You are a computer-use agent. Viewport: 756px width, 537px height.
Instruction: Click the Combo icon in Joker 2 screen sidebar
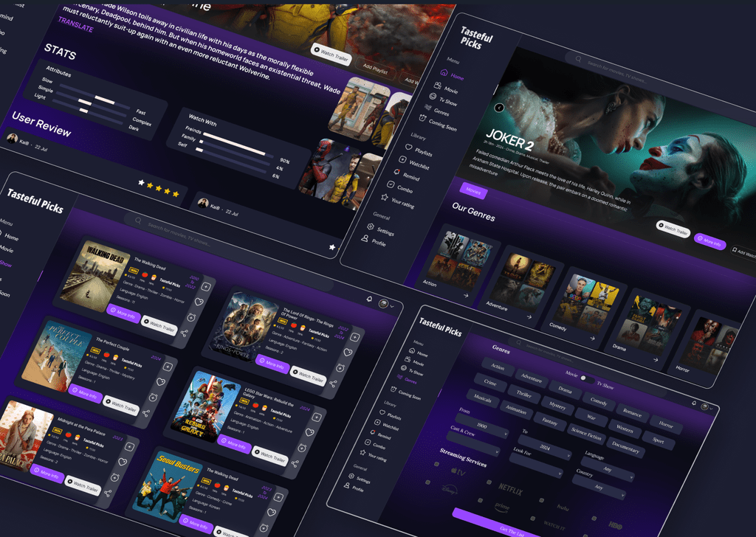[x=391, y=184]
